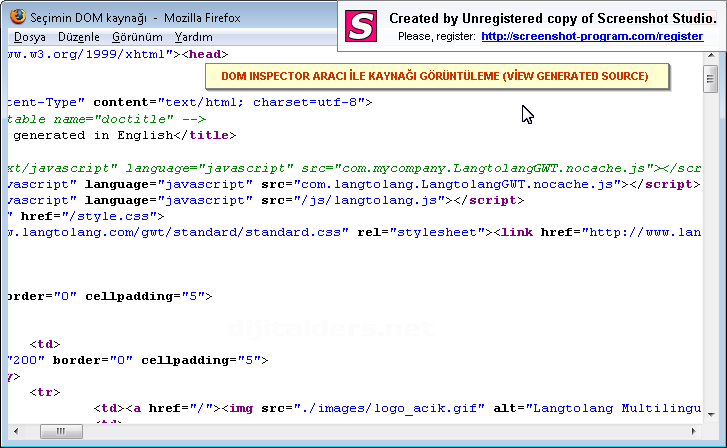Viewport: 727px width, 448px height.
Task: Click the vertical scrollbar thumb
Action: click(x=710, y=78)
